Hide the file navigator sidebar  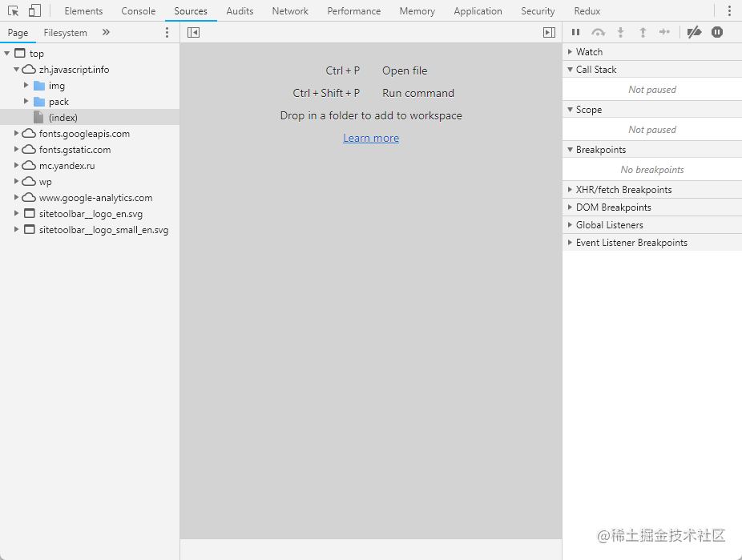click(193, 32)
